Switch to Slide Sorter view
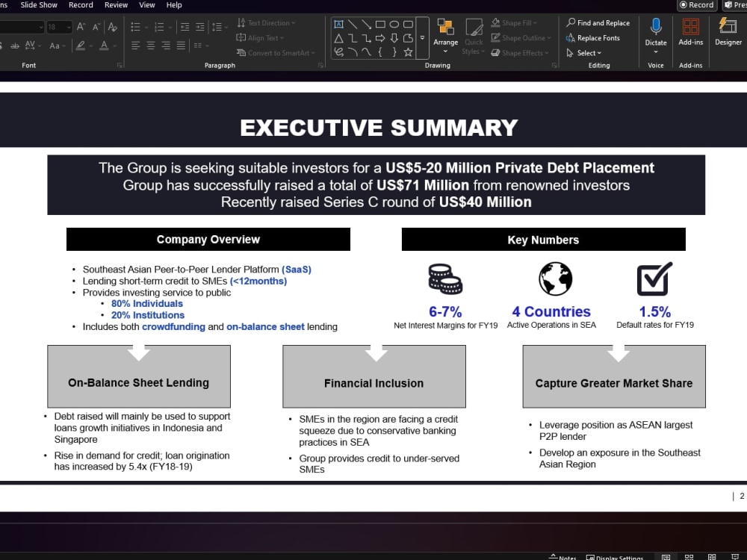Image resolution: width=747 pixels, height=560 pixels. [x=689, y=557]
